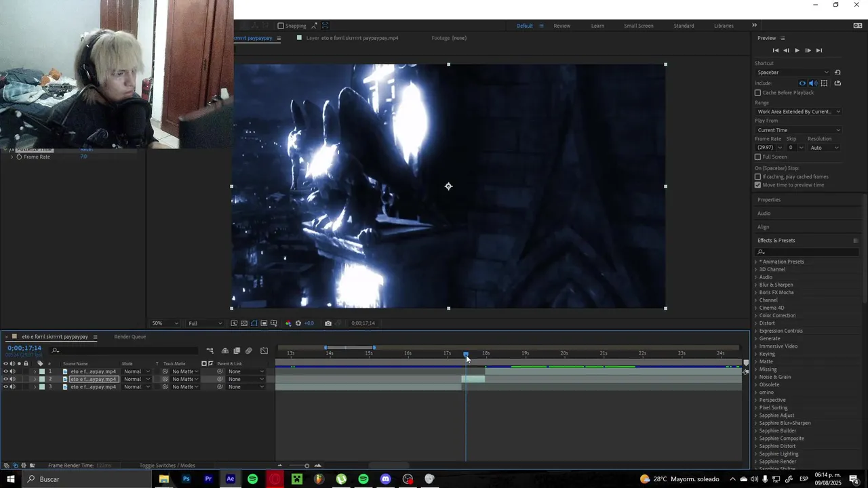Check If caching, play cached frames
868x488 pixels.
click(x=758, y=177)
